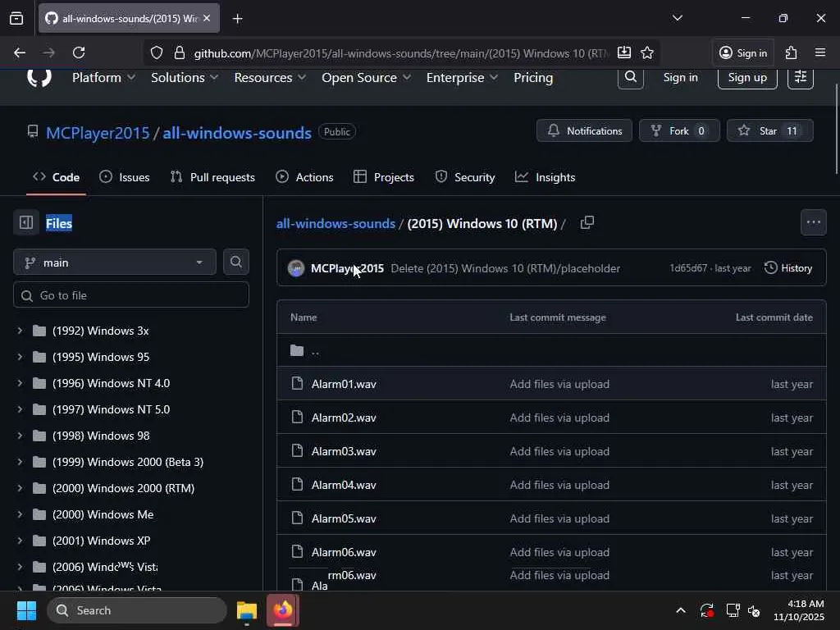Switch to the Issues tab
The width and height of the screenshot is (840, 630).
(125, 177)
